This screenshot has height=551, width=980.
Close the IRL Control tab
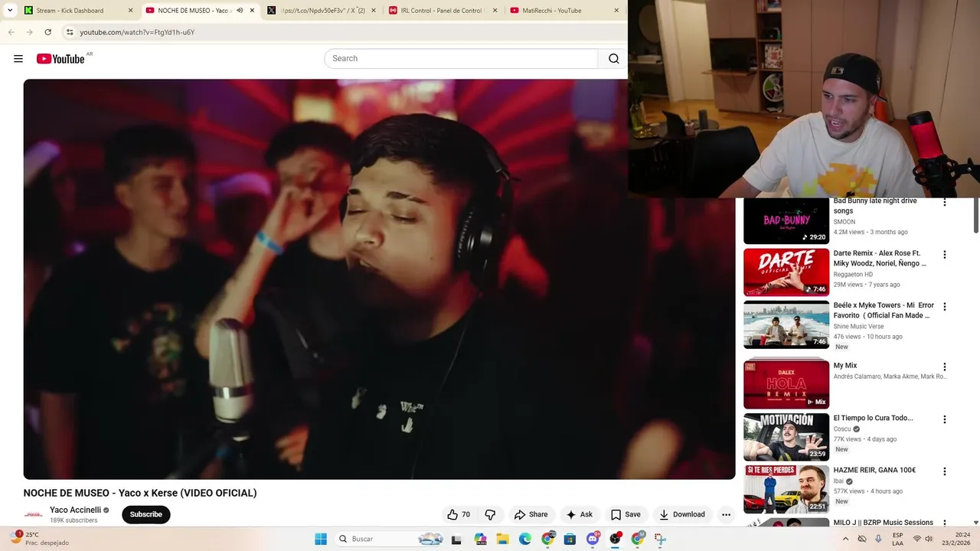(x=495, y=11)
